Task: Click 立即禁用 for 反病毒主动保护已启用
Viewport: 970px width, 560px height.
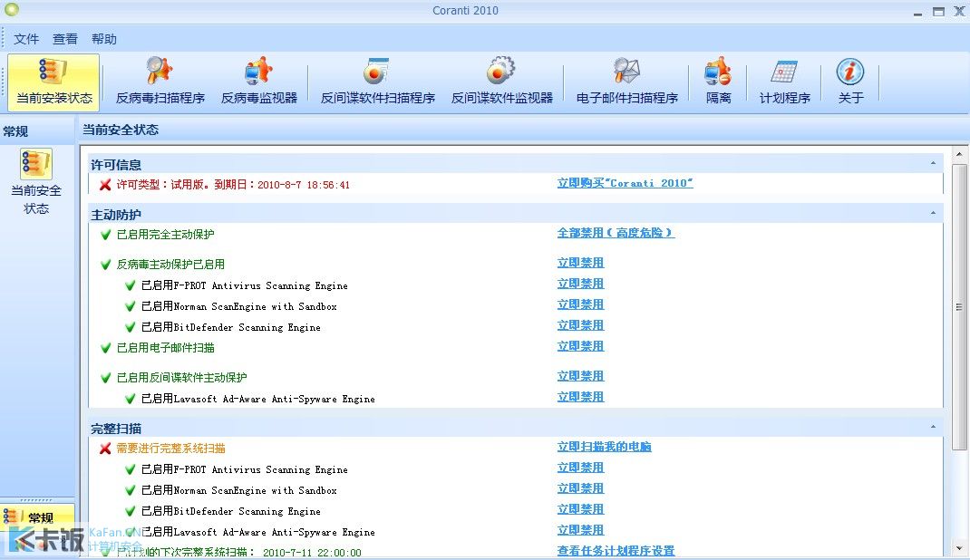Action: [x=580, y=263]
